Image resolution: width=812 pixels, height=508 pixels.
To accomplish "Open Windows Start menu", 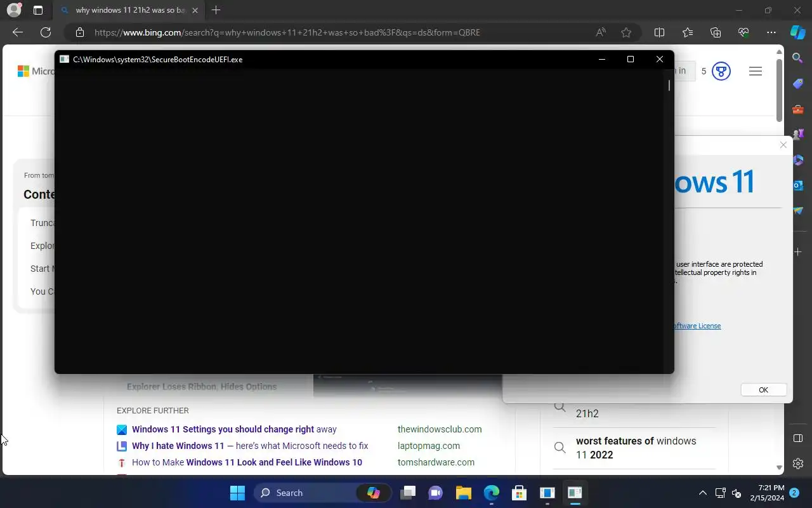I will [x=237, y=493].
